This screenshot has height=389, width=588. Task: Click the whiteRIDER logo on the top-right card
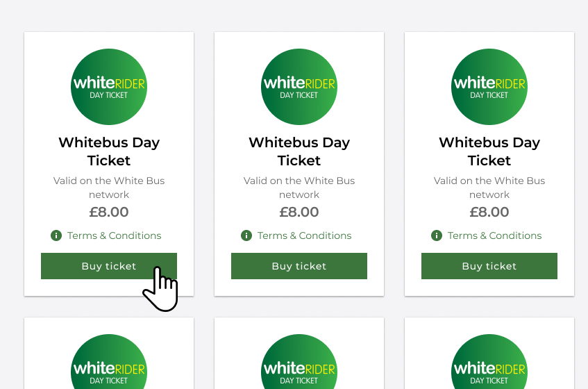click(489, 87)
